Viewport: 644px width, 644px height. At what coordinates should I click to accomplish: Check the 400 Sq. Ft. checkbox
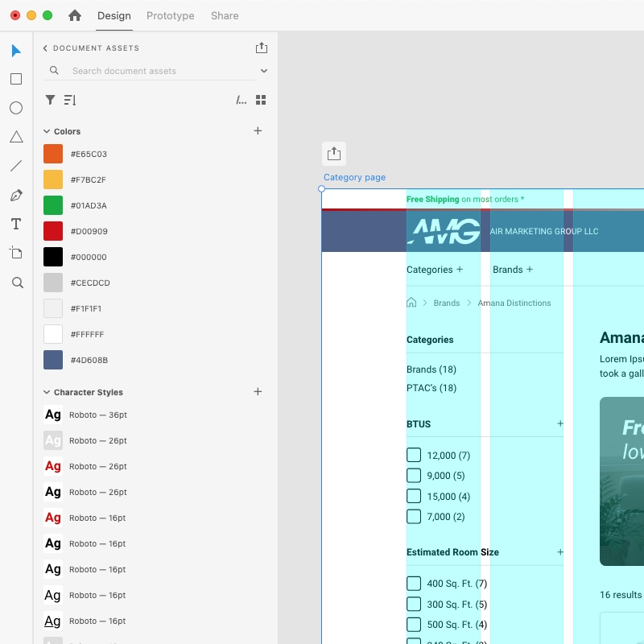(414, 583)
